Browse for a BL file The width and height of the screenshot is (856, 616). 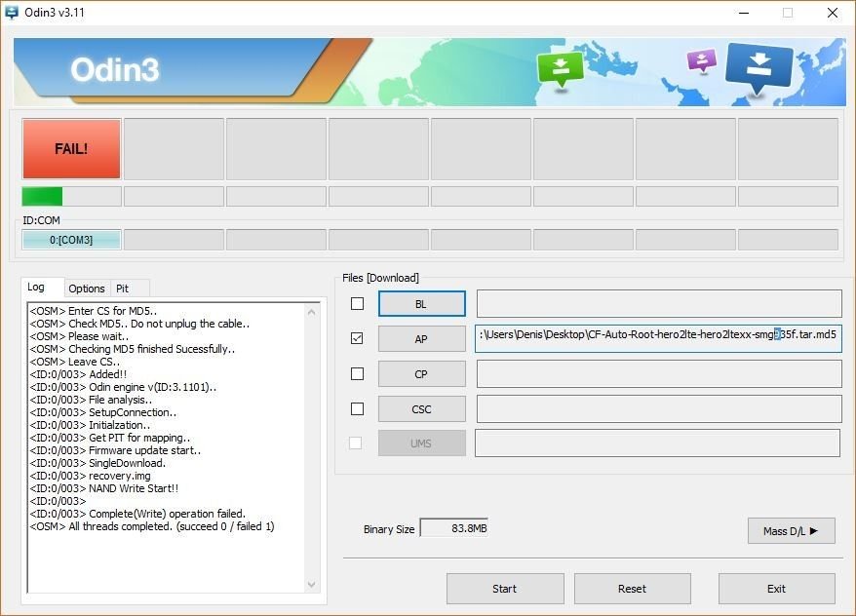point(421,304)
